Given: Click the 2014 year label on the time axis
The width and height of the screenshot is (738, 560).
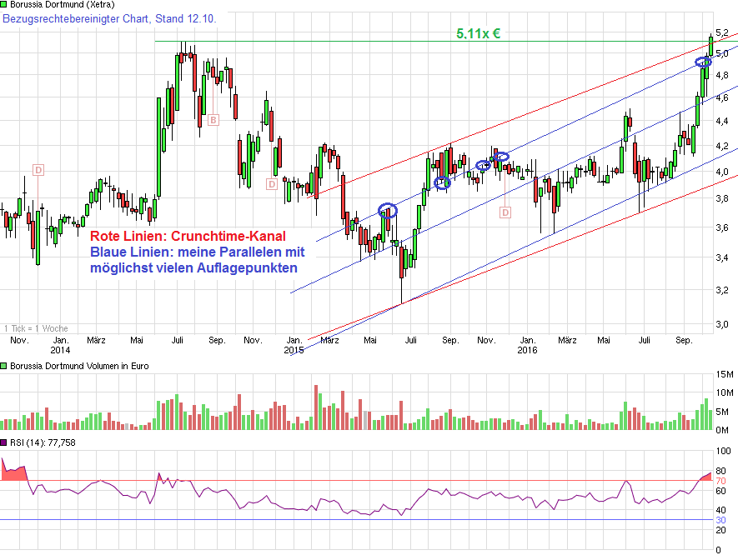Looking at the screenshot, I should pyautogui.click(x=60, y=350).
